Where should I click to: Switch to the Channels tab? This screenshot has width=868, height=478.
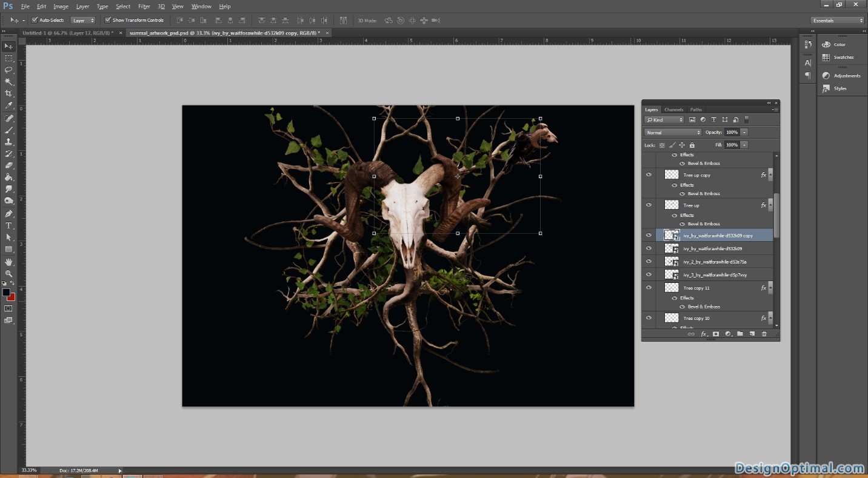pos(673,110)
